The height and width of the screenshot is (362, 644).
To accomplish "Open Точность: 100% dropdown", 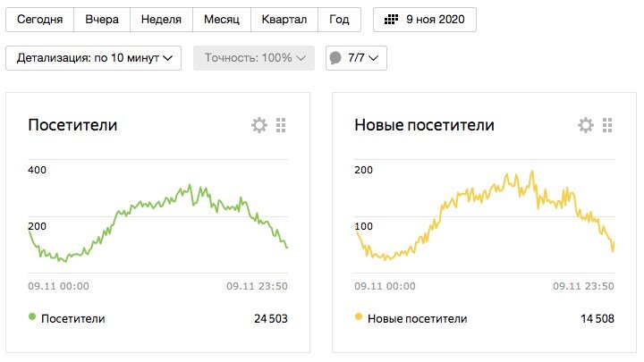I will [254, 58].
